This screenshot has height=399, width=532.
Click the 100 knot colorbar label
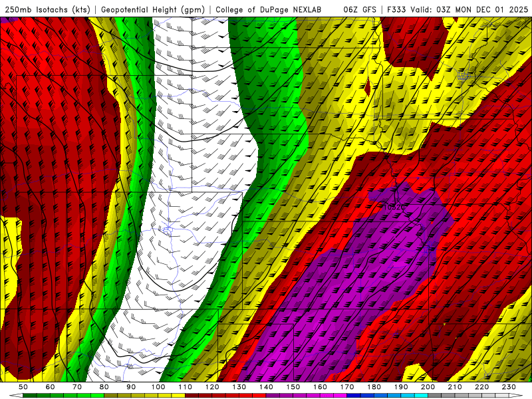(x=158, y=387)
